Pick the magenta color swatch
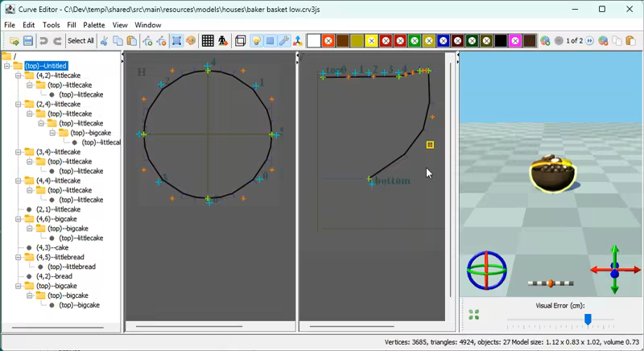The width and height of the screenshot is (644, 351). [515, 40]
